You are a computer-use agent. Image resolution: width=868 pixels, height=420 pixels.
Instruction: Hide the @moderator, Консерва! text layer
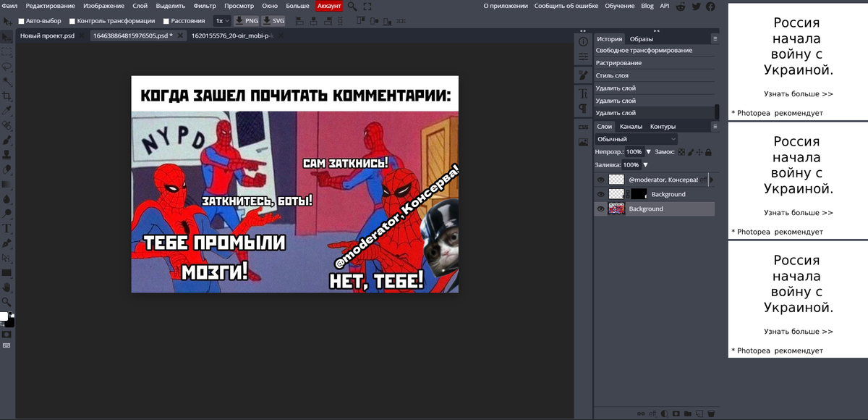[x=600, y=180]
